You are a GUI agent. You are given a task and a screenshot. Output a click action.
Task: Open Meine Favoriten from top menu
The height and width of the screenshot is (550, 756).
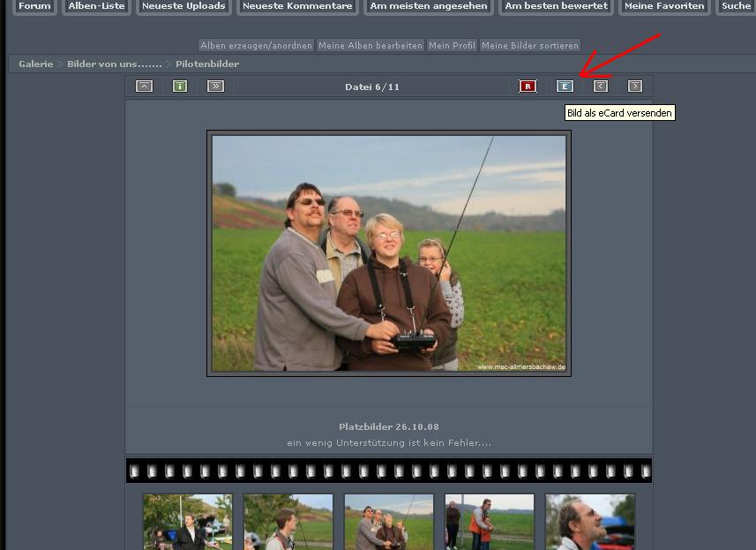tap(664, 6)
